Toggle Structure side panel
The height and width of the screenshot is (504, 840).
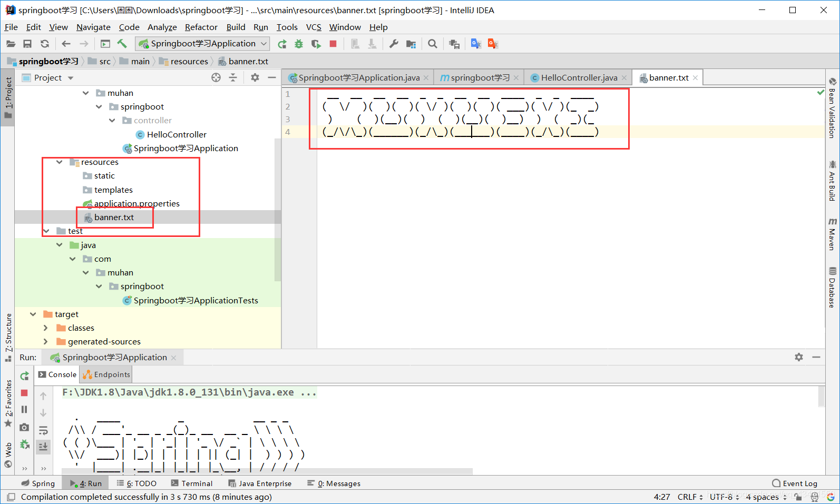[8, 338]
